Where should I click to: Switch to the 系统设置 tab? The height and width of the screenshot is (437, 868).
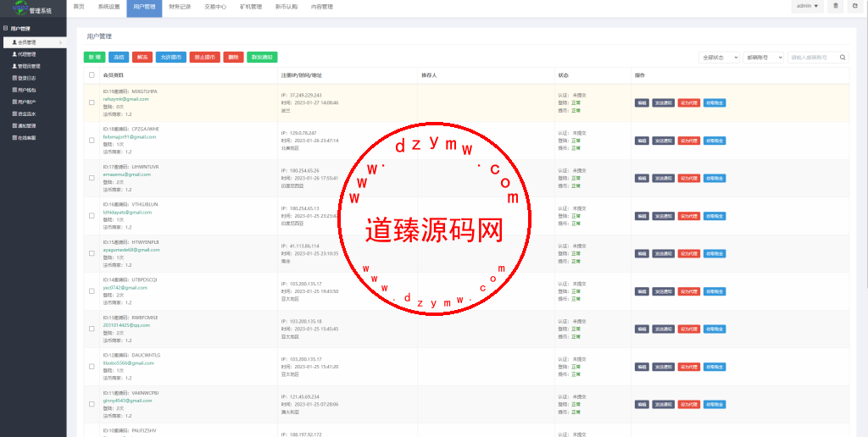coord(108,7)
